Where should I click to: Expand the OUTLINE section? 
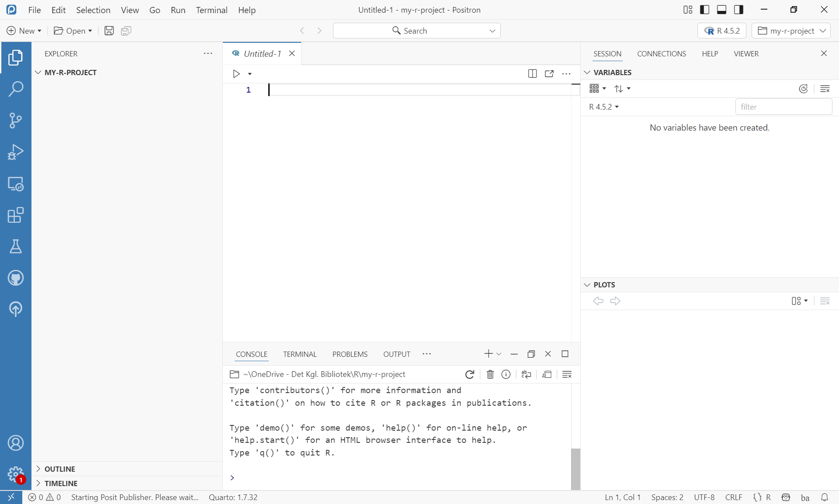point(60,469)
